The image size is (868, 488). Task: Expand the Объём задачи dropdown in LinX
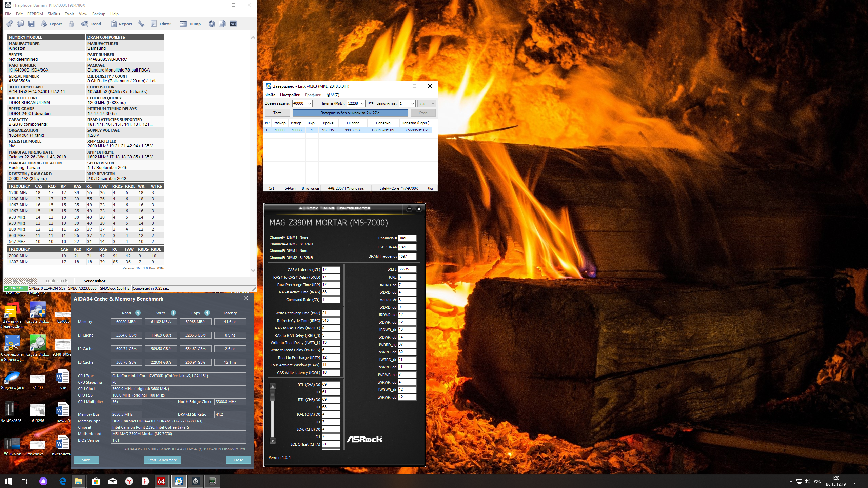pos(309,104)
